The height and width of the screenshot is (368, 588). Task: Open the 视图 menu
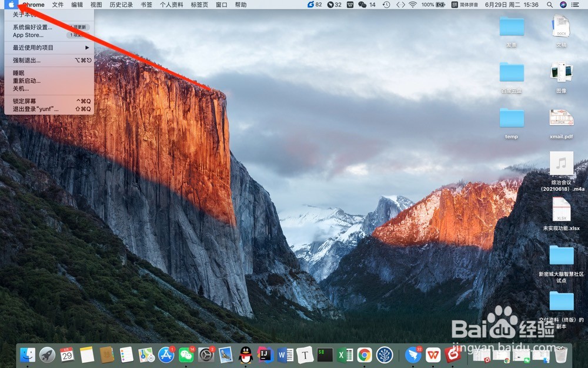tap(96, 5)
